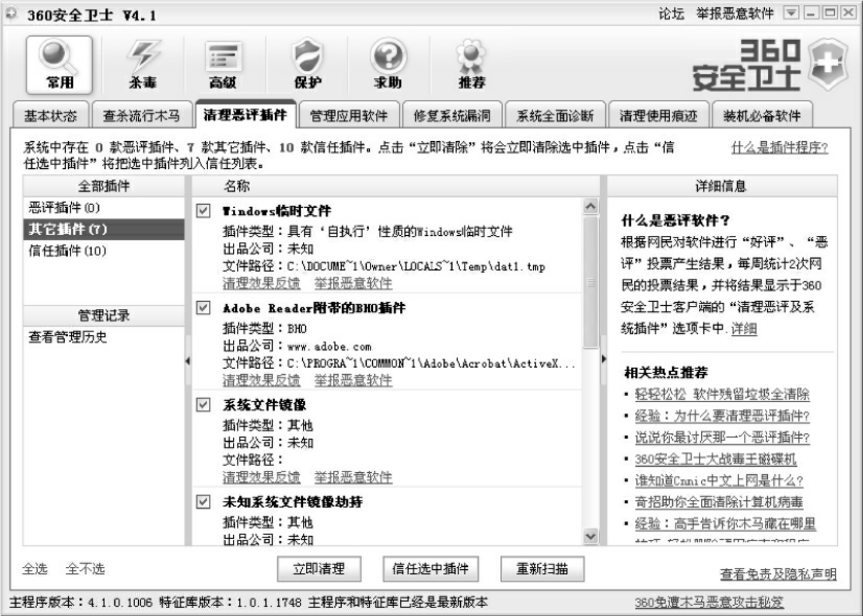The image size is (863, 616).
Task: Click the 360安全卫士 shield logo
Action: [x=828, y=64]
